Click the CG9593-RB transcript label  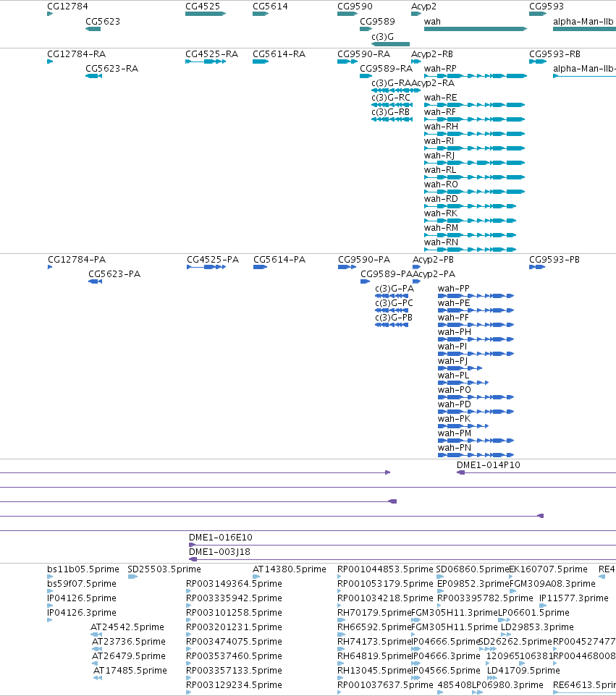[x=554, y=54]
